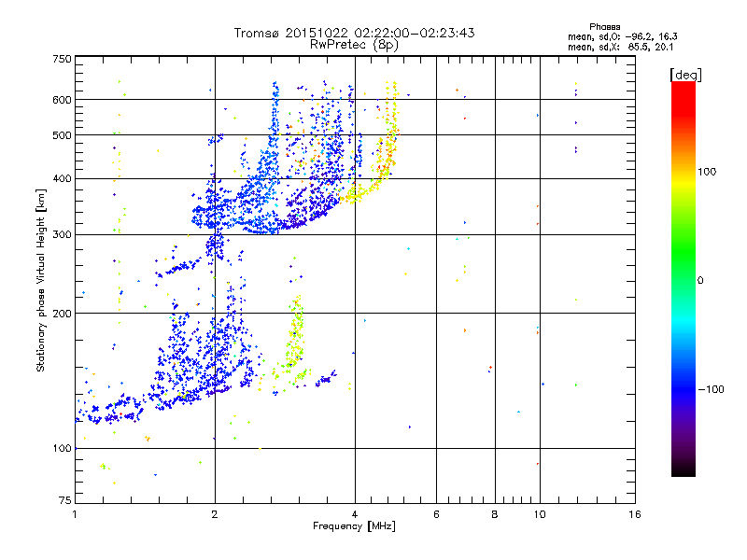Click the '16' x-axis tick label
The width and height of the screenshot is (747, 560).
click(635, 514)
